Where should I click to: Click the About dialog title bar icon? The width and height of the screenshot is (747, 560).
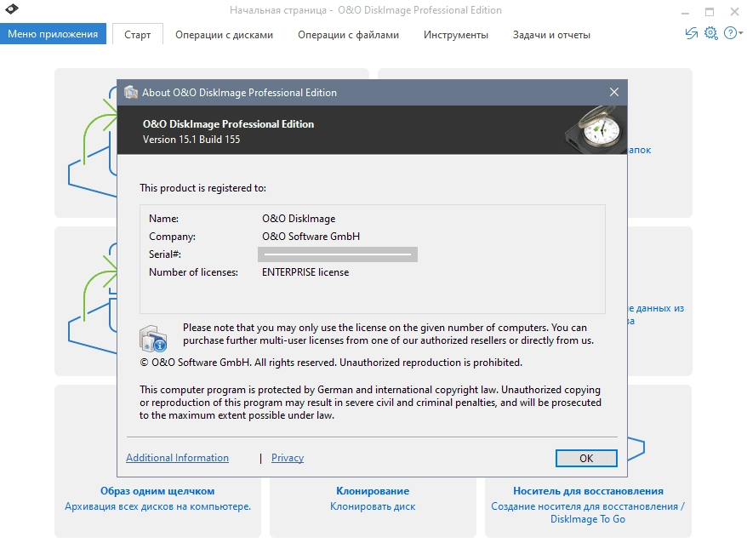(x=131, y=92)
